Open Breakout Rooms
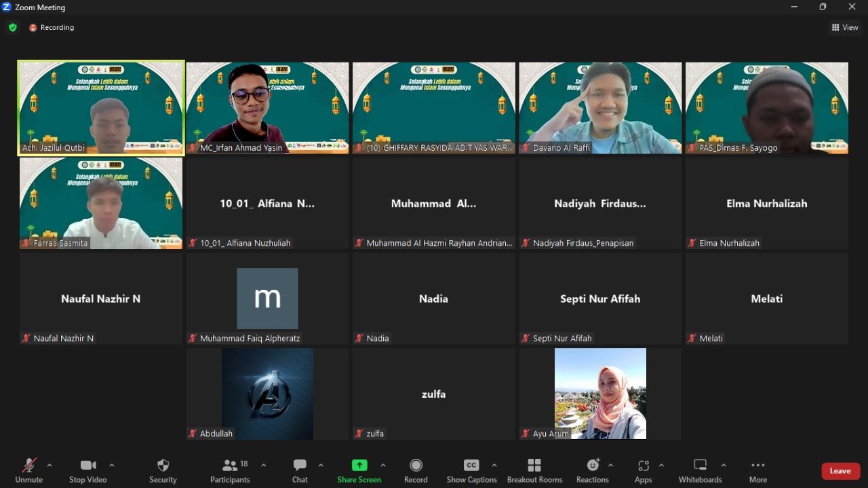 click(x=534, y=470)
